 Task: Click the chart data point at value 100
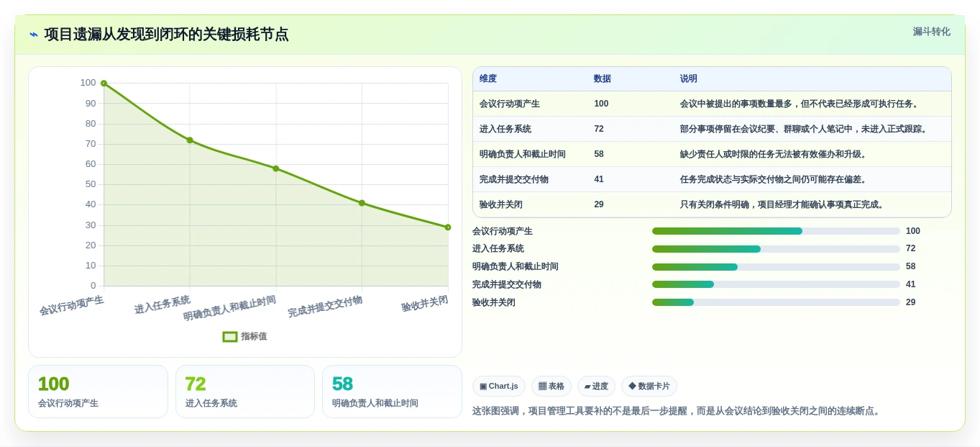point(104,83)
